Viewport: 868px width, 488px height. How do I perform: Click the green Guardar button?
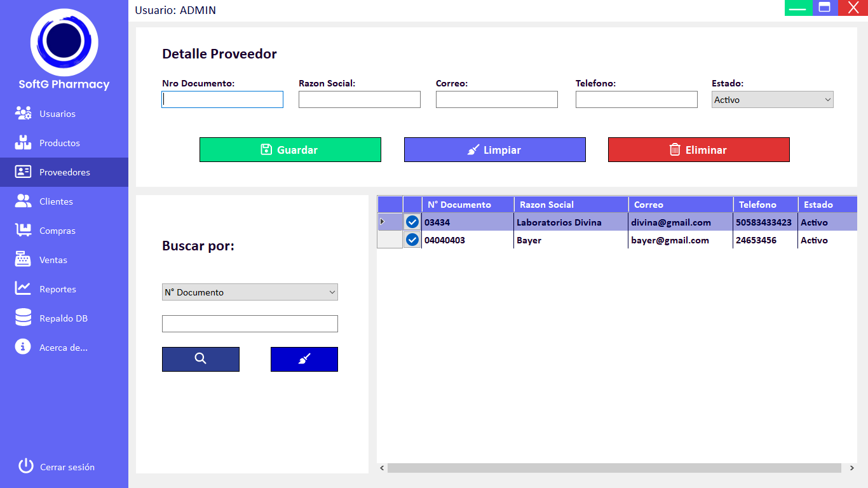point(290,150)
